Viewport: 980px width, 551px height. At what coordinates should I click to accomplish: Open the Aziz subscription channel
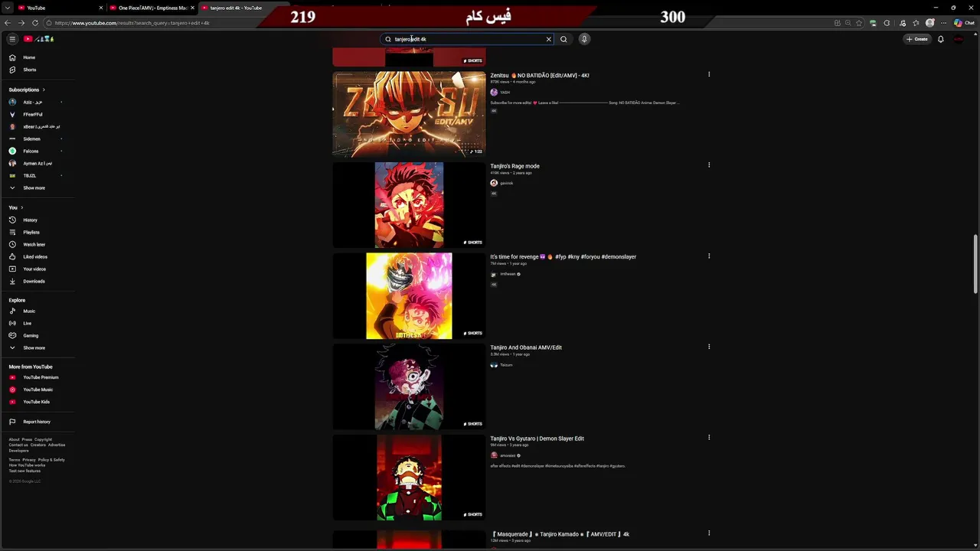click(37, 102)
